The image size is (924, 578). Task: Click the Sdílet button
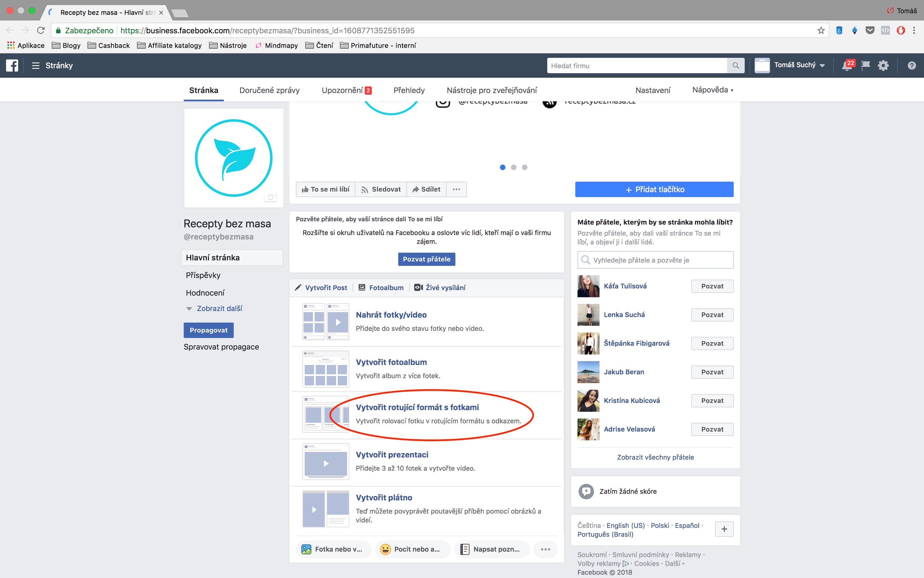427,189
